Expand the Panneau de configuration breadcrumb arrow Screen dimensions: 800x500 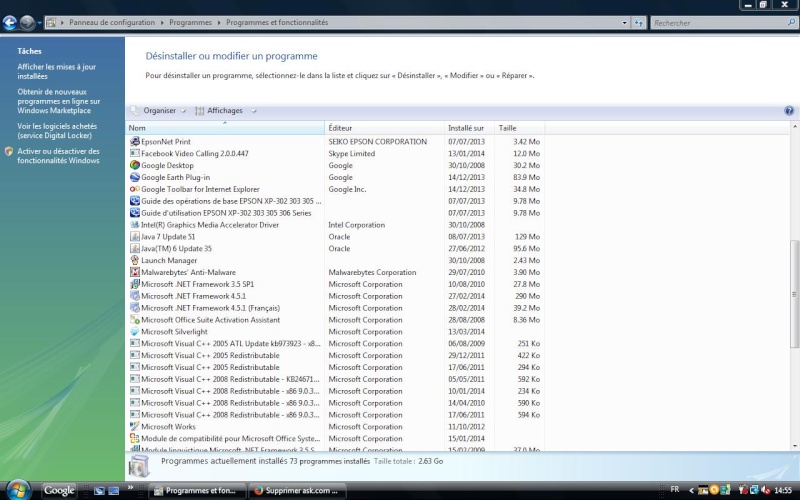click(162, 22)
